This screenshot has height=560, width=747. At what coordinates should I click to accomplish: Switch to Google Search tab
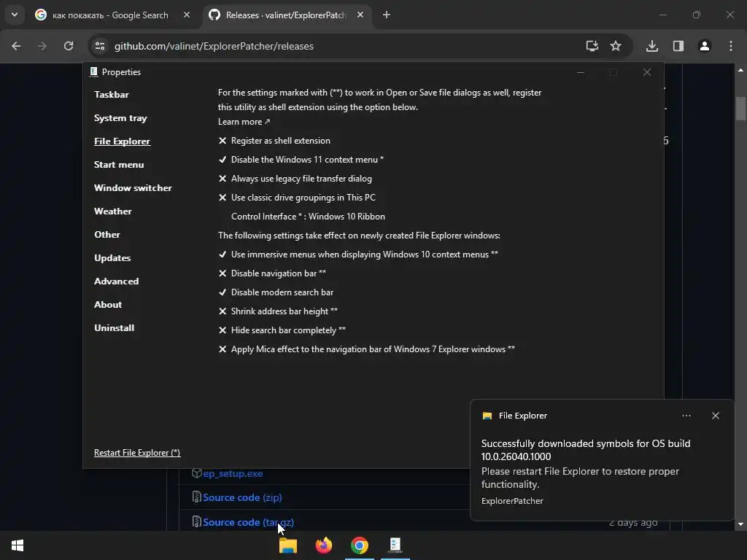(x=111, y=15)
